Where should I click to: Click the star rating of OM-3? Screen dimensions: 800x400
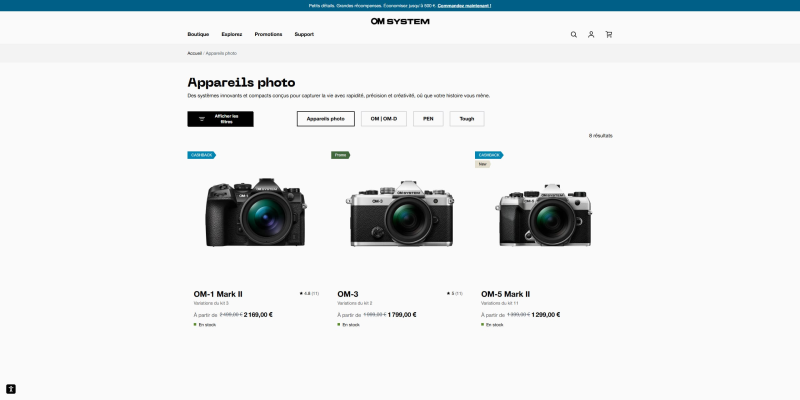[455, 294]
